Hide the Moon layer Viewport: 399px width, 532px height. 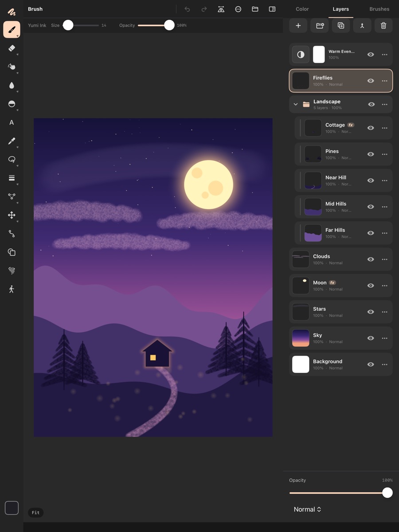(371, 286)
